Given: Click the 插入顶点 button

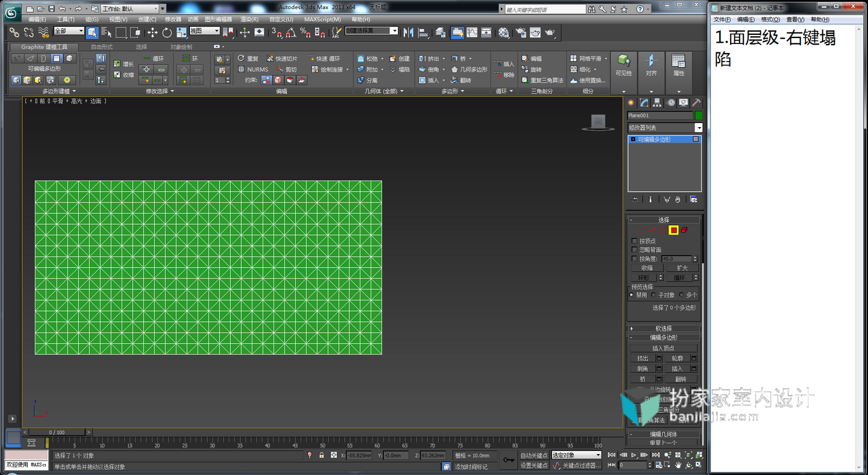Looking at the screenshot, I should click(x=664, y=348).
